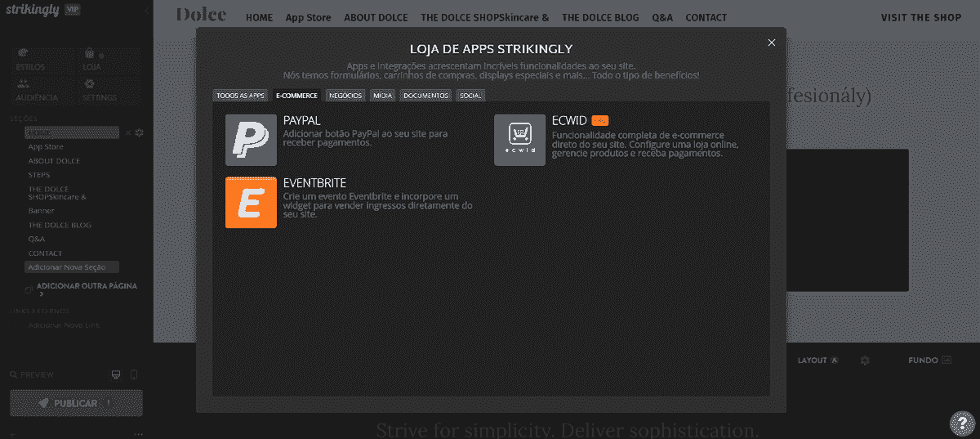Select the Banner section in sidebar

[41, 211]
